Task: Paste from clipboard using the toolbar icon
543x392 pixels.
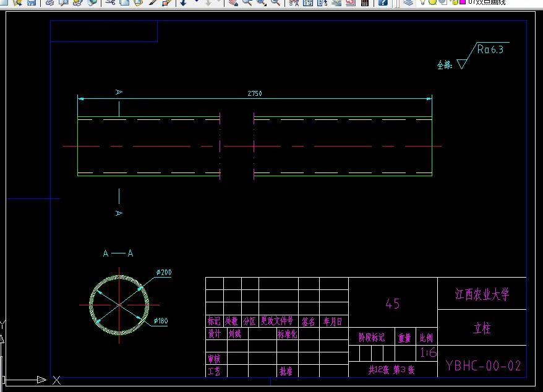Action: [138, 2]
